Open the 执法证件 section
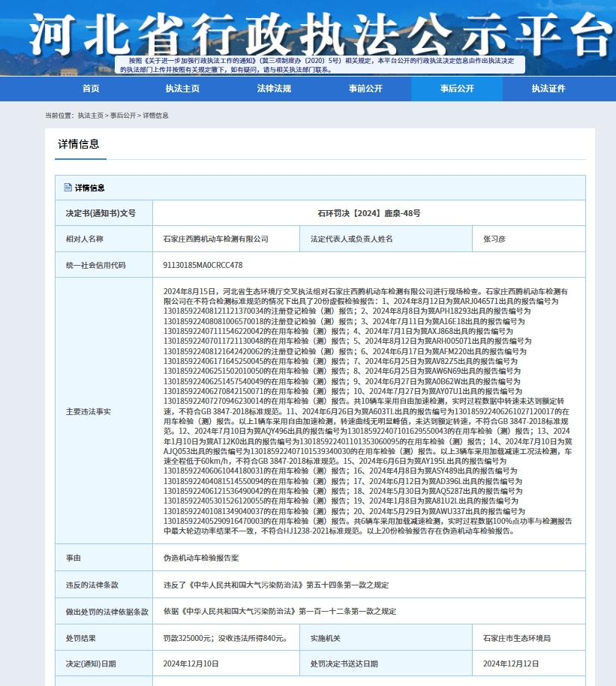This screenshot has height=686, width=616. [x=548, y=89]
